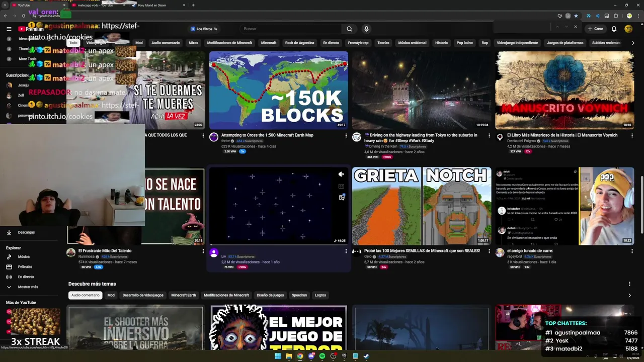Select the Freestyle rap chip

(358, 43)
